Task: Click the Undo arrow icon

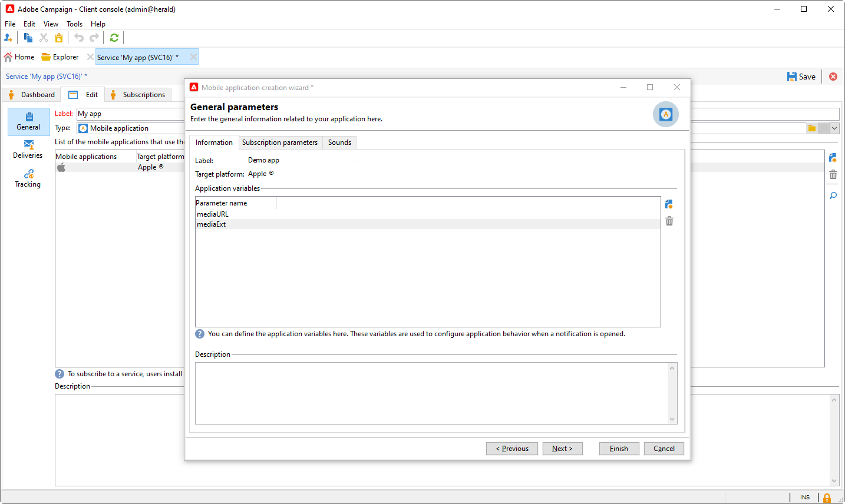Action: tap(79, 38)
